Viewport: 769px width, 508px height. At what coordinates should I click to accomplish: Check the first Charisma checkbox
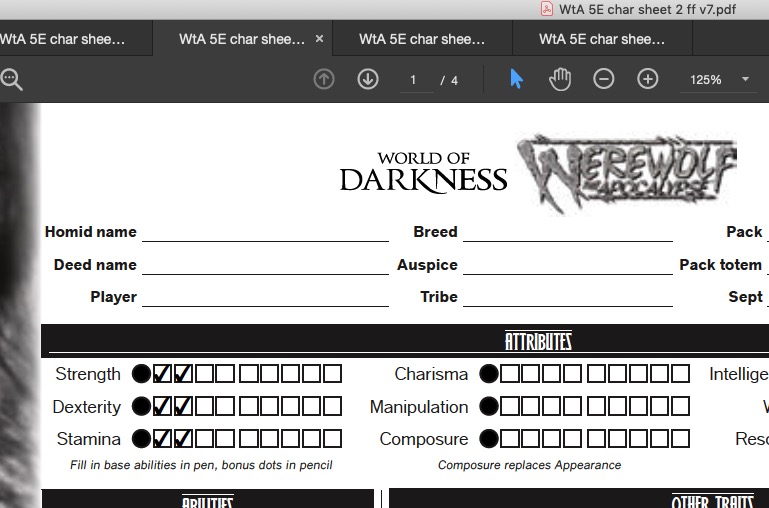[510, 374]
